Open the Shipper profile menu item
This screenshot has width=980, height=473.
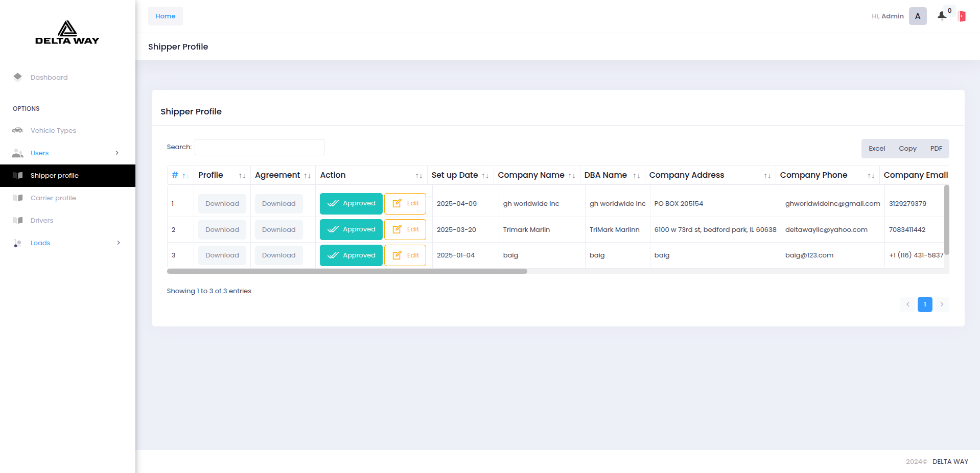pos(55,176)
